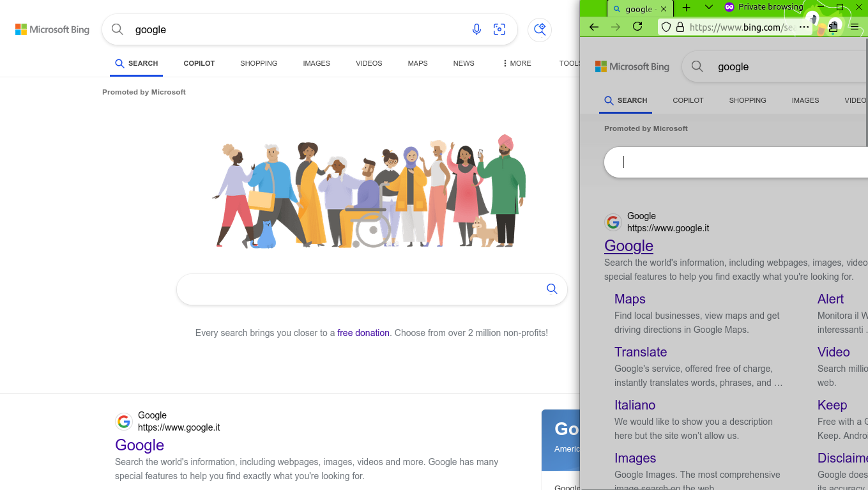The image size is (868, 490).
Task: Click the padlock site security icon
Action: coord(680,27)
